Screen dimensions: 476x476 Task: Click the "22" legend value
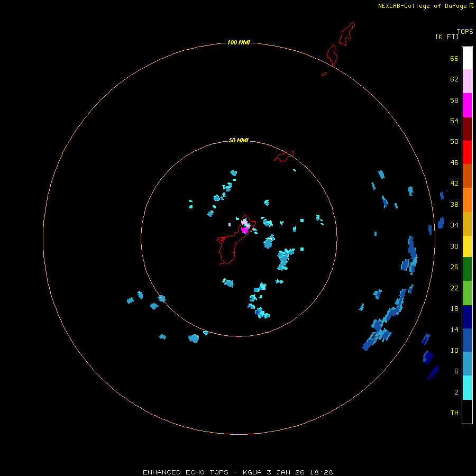point(454,288)
